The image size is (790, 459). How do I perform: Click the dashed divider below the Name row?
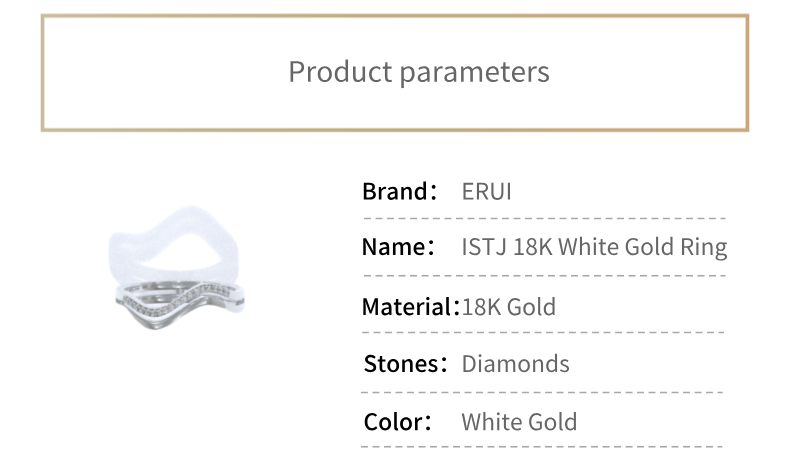pos(544,276)
